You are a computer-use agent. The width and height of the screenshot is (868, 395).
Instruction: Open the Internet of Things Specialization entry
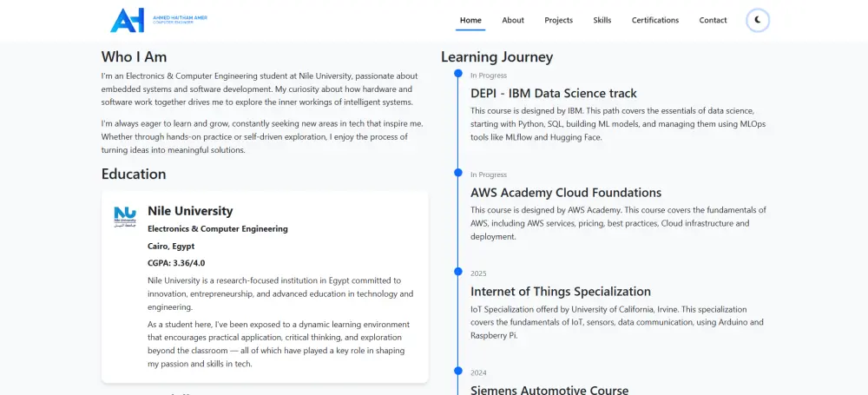561,292
